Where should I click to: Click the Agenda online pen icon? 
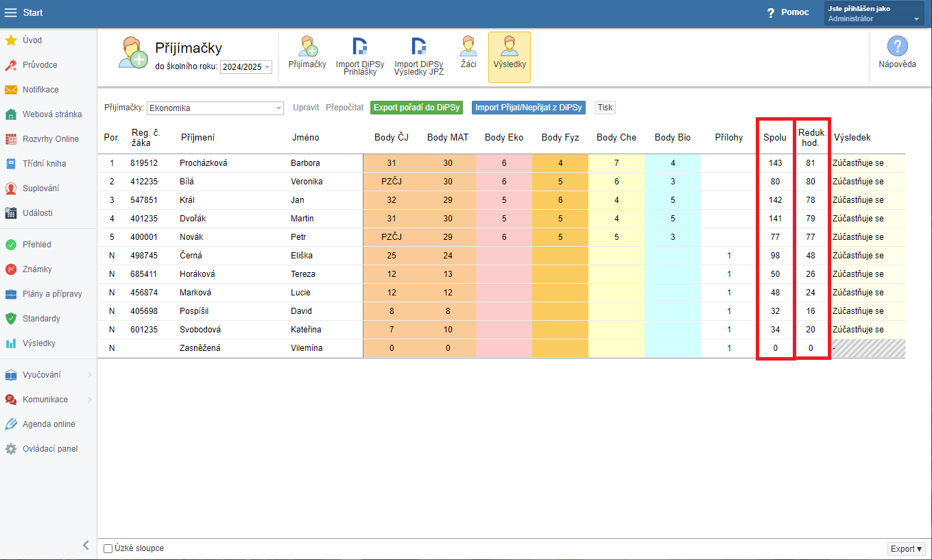[x=10, y=424]
